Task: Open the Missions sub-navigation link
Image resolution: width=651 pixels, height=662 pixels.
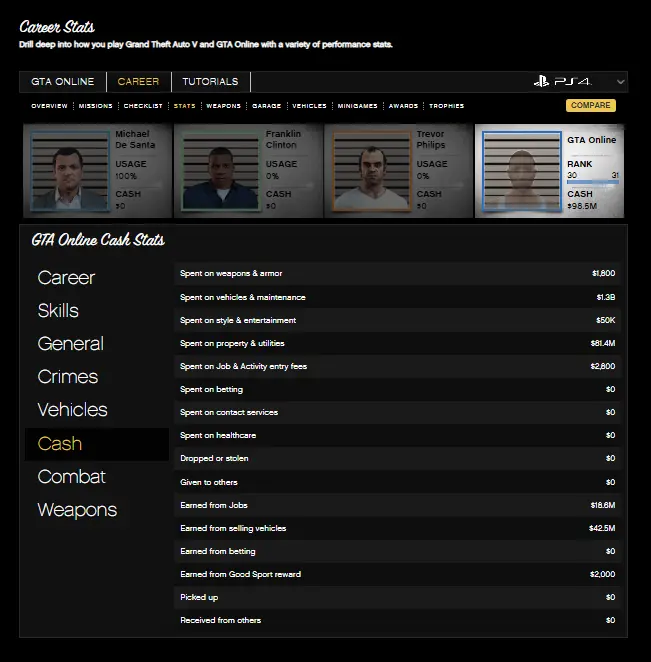Action: [96, 106]
